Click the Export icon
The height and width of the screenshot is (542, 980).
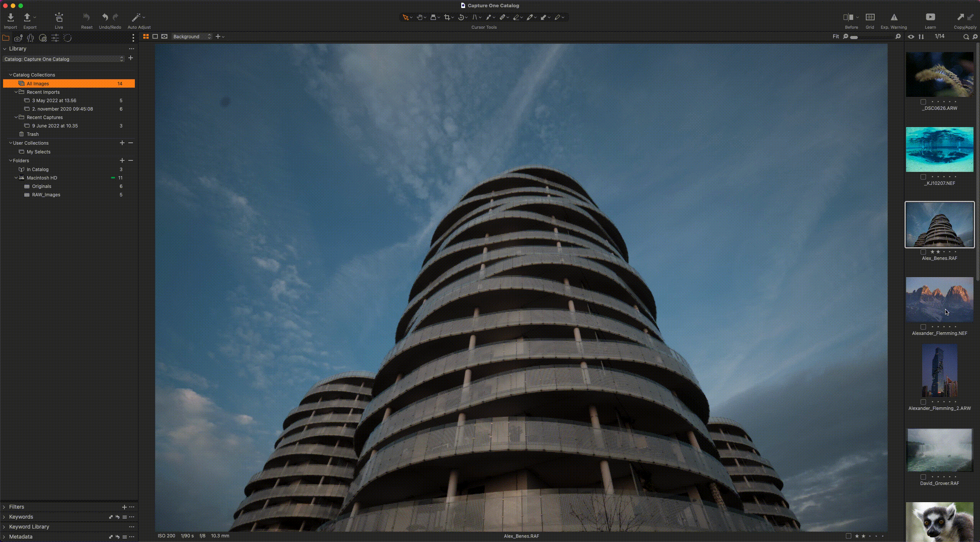(27, 17)
